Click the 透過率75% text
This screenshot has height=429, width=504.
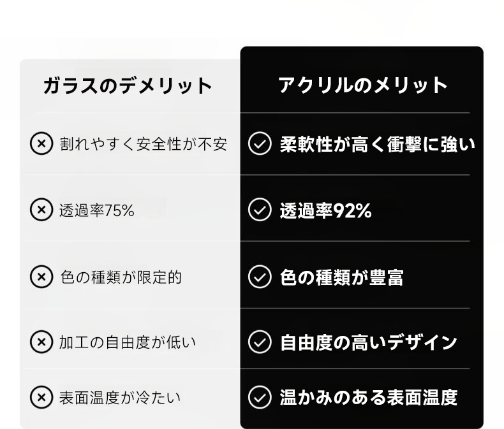tap(96, 210)
